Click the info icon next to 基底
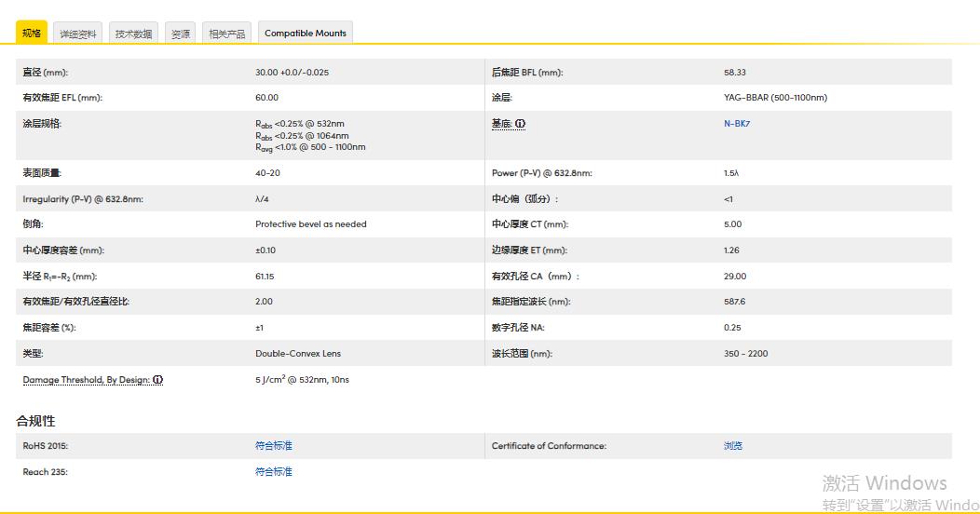 click(x=520, y=124)
